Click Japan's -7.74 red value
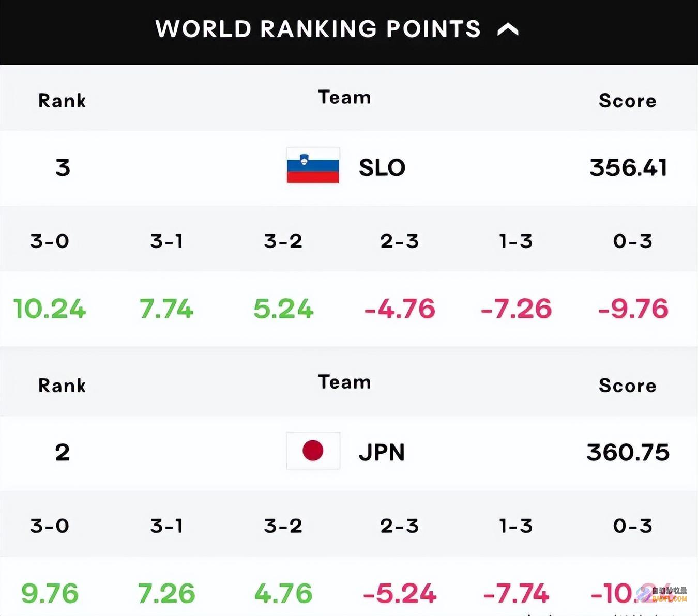This screenshot has height=616, width=698. [516, 593]
